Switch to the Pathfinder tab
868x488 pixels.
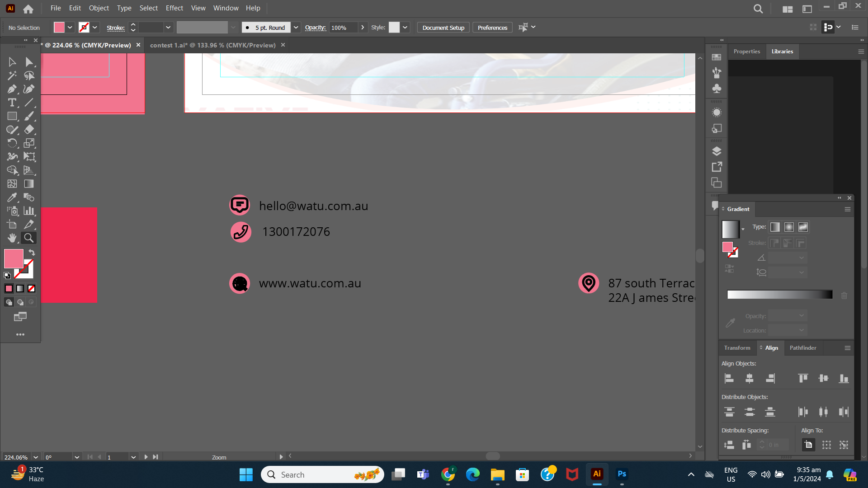pos(802,348)
